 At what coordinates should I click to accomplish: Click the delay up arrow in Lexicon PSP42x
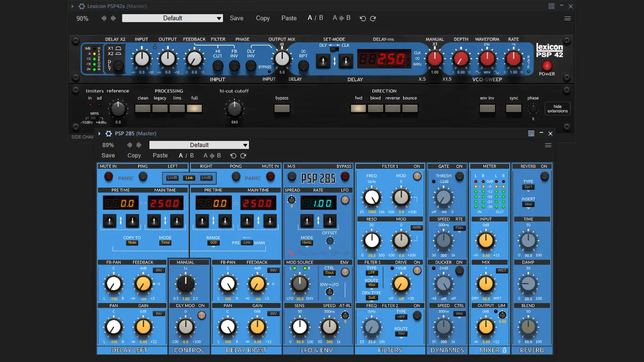point(323,61)
